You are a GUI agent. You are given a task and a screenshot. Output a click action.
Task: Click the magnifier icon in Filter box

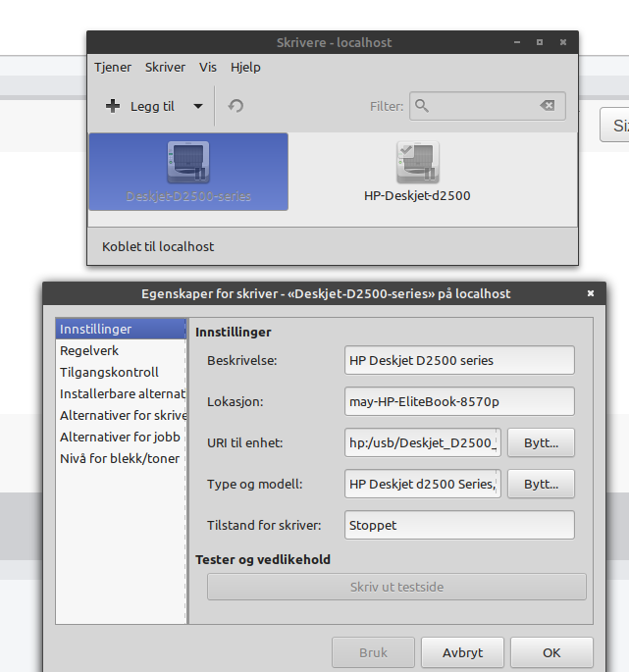point(422,106)
